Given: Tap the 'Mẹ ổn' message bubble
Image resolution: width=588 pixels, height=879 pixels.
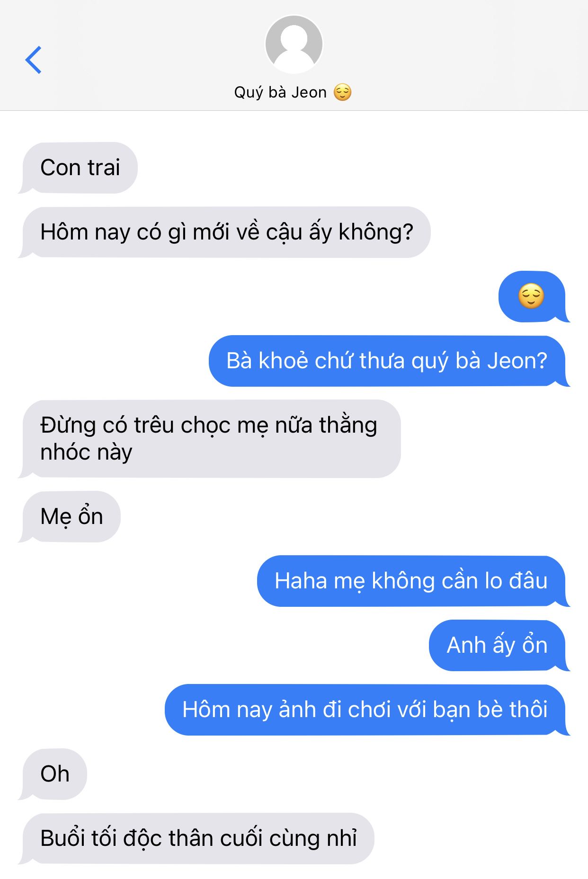Looking at the screenshot, I should 70,517.
